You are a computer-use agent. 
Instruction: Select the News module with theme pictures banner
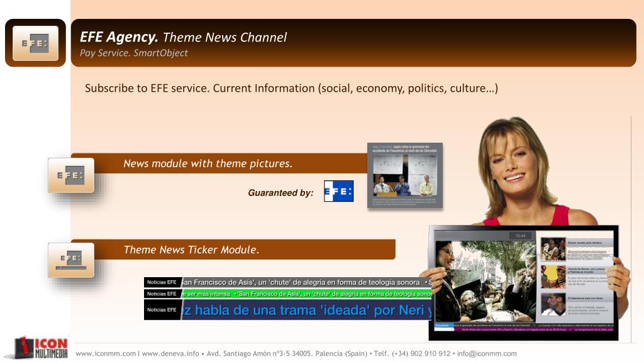pyautogui.click(x=219, y=163)
